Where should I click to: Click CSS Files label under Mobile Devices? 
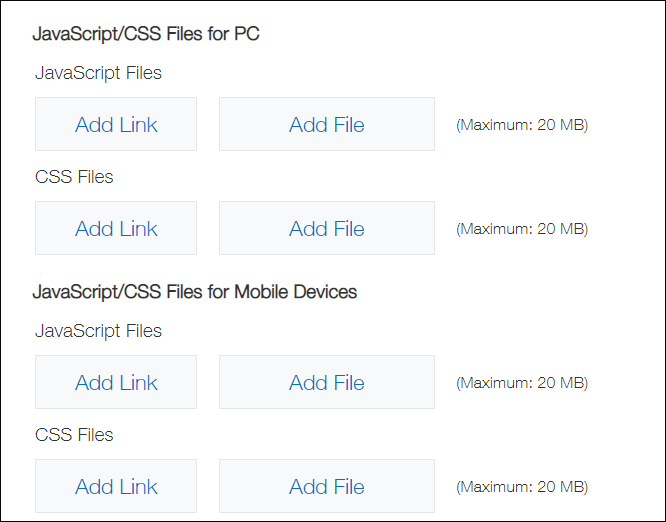[x=74, y=434]
